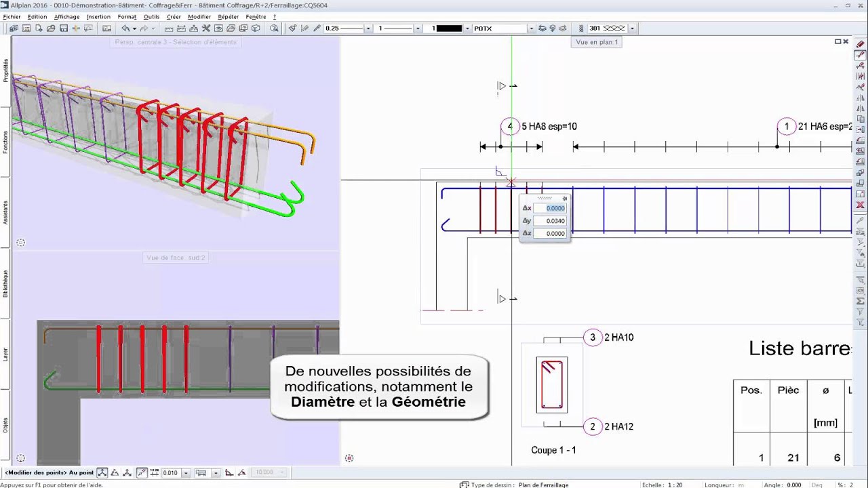Image resolution: width=868 pixels, height=488 pixels.
Task: Click the '5 HA8 esp=10' rebar label
Action: click(x=549, y=126)
